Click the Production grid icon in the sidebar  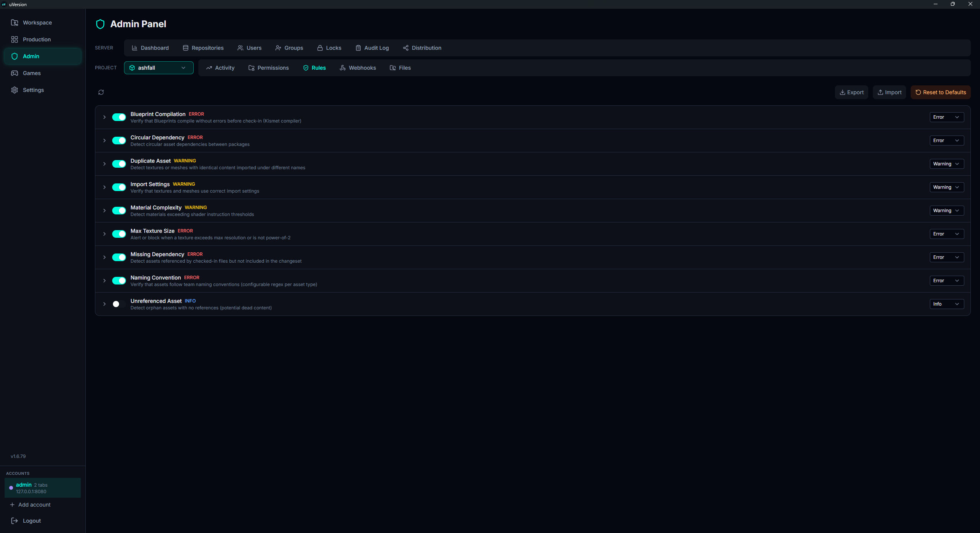[15, 39]
